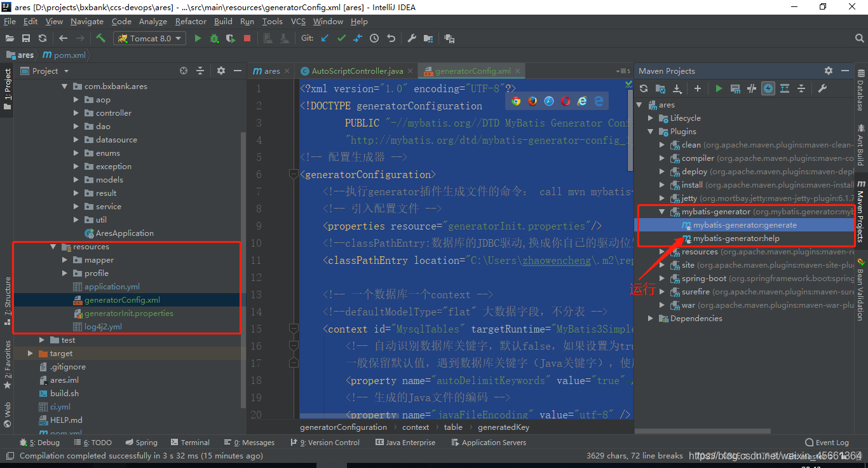Switch to the ares pom editor tab
The height and width of the screenshot is (468, 868).
tap(272, 71)
